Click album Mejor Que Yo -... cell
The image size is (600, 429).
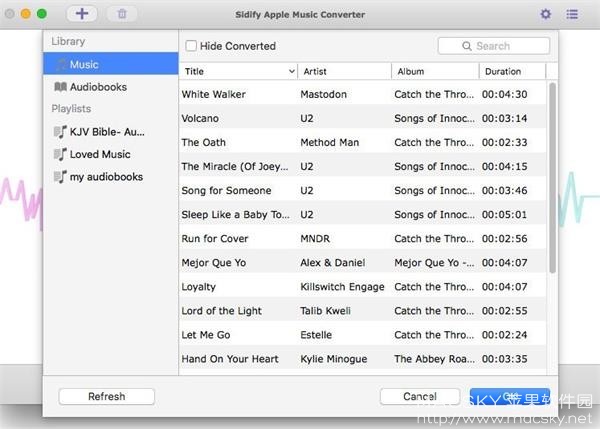click(434, 263)
